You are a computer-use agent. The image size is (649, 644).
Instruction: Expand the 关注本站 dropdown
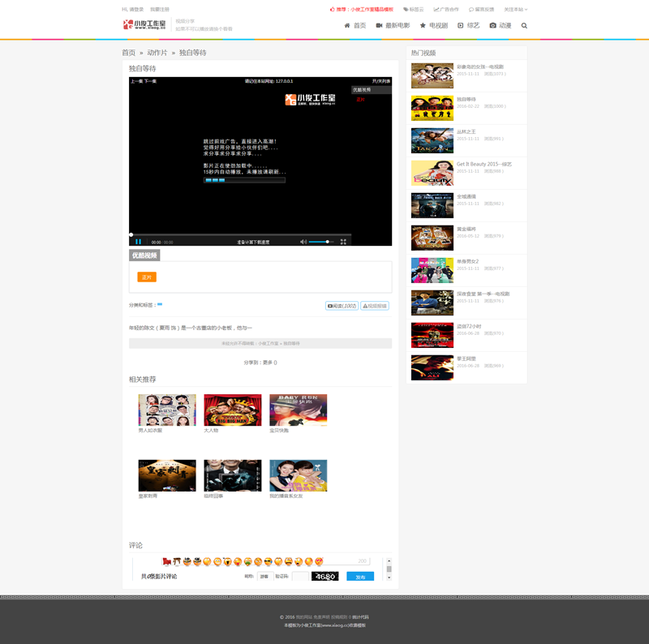tap(515, 9)
